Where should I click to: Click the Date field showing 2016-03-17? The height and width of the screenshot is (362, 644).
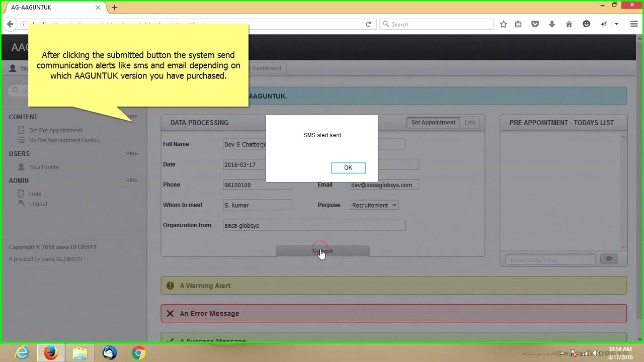click(245, 164)
